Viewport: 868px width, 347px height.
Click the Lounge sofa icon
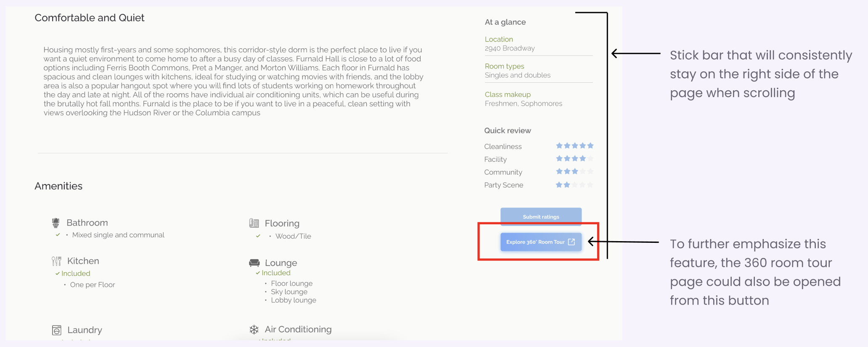click(x=254, y=263)
